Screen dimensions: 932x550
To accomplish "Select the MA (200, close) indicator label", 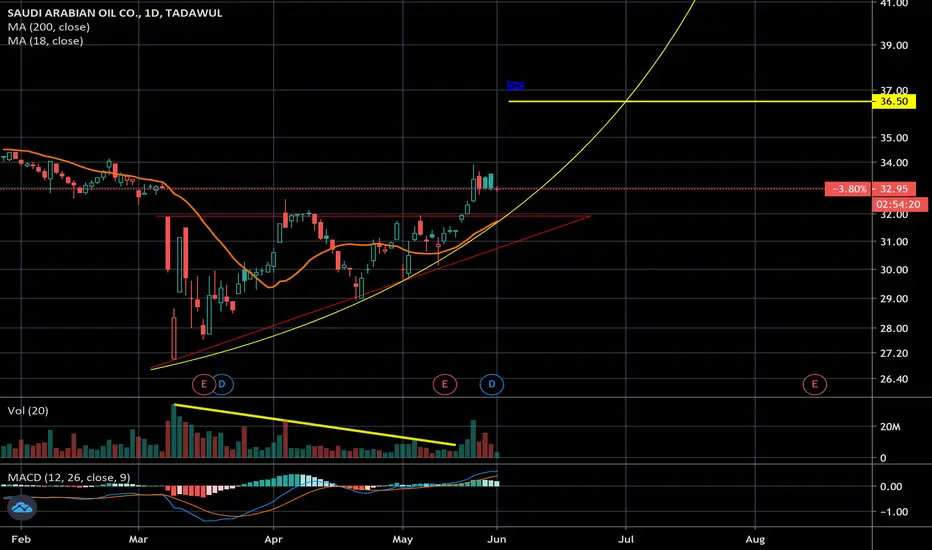I will click(49, 27).
